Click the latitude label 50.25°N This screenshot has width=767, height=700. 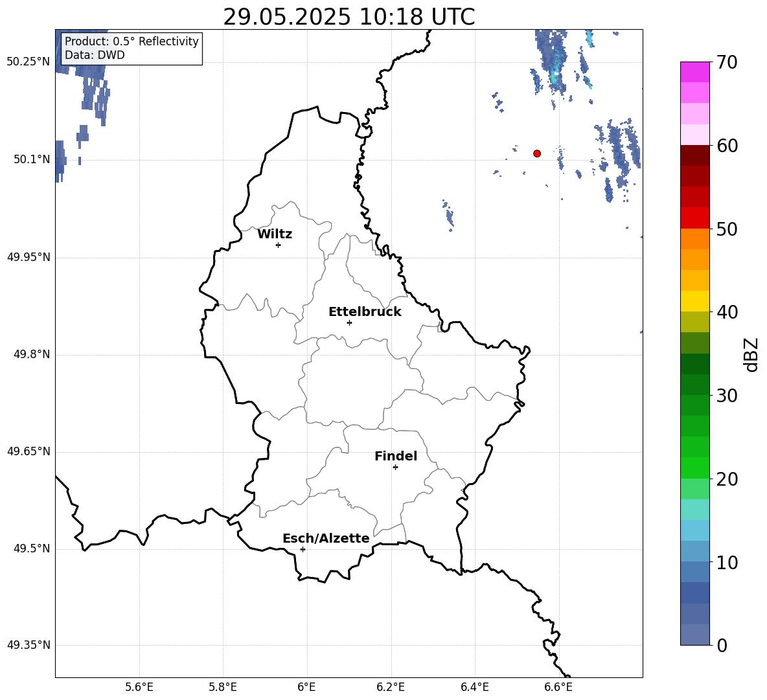coord(29,62)
